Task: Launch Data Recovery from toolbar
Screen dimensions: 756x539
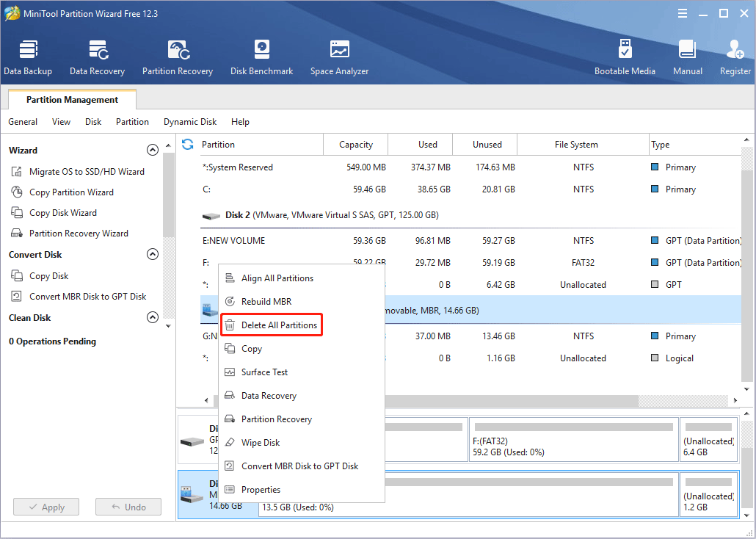Action: click(x=97, y=57)
